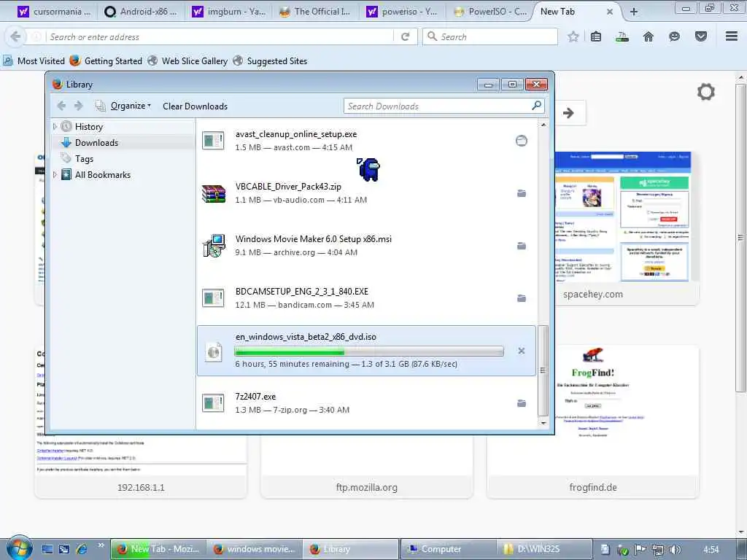Open the ftp.mozilla.org tile

[x=367, y=467]
